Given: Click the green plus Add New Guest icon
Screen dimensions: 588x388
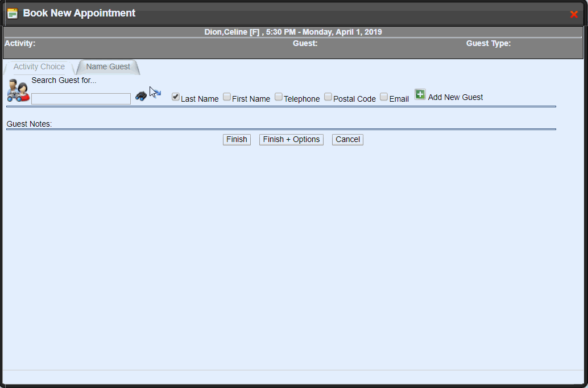Looking at the screenshot, I should 420,94.
